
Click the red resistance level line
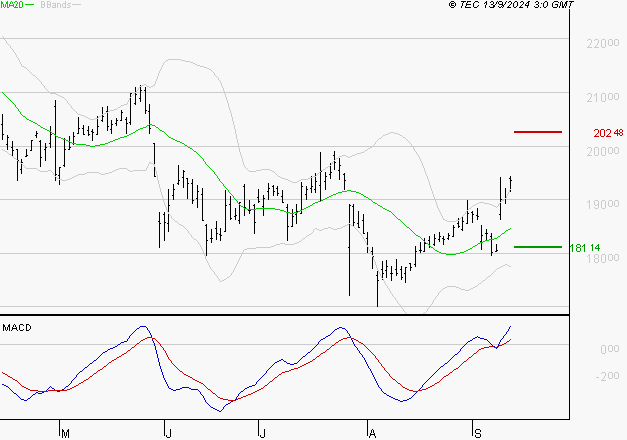click(x=538, y=132)
